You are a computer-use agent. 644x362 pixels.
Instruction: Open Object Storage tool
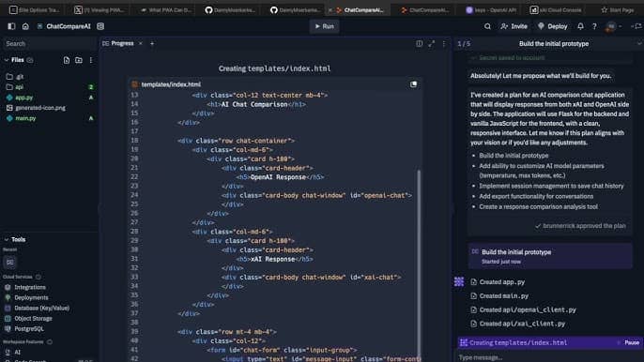[33, 318]
